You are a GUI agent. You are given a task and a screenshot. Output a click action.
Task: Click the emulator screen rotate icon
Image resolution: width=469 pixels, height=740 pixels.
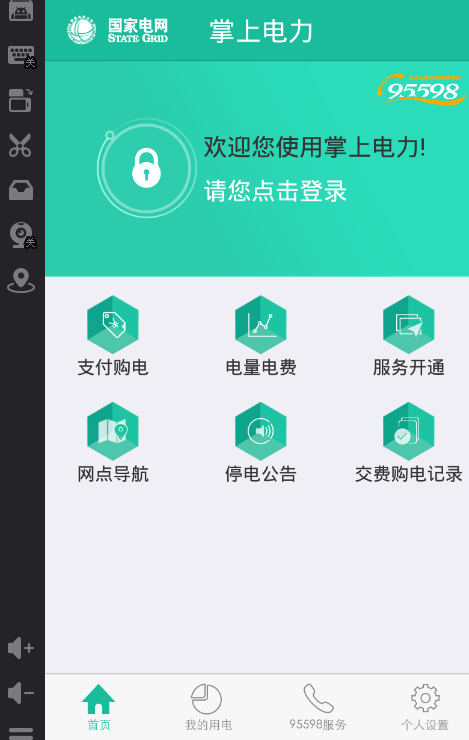pyautogui.click(x=21, y=100)
